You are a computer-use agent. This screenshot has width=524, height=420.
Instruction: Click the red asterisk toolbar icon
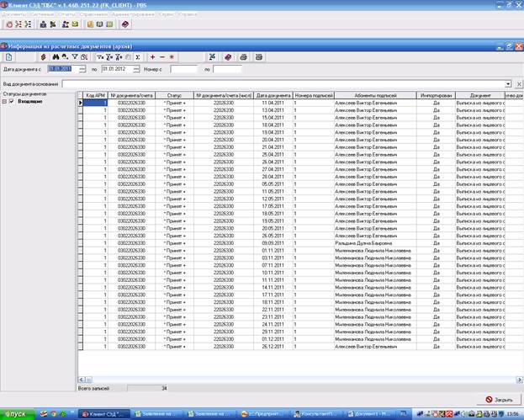172,57
